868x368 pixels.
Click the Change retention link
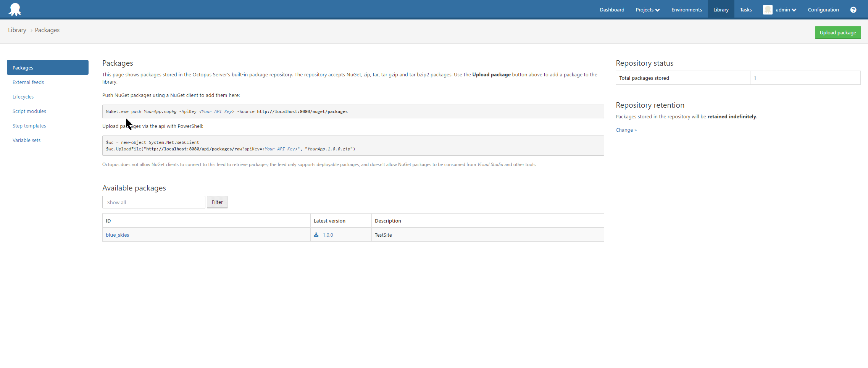[x=626, y=130]
